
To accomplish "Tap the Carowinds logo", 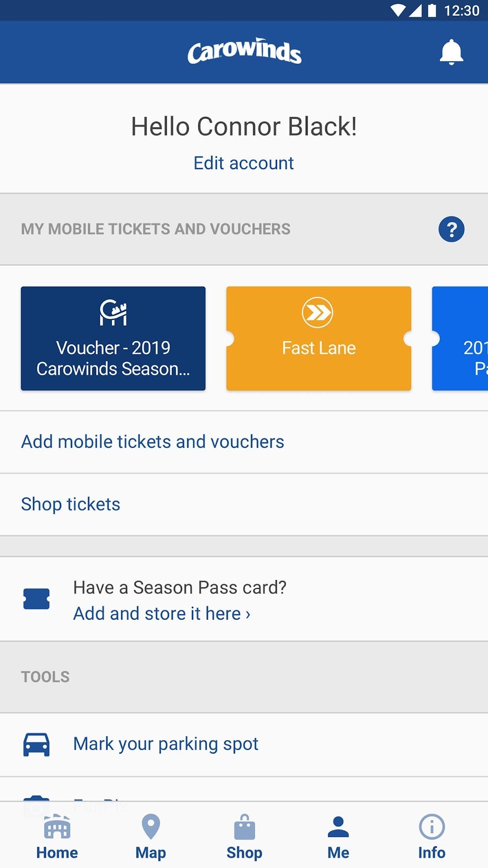I will coord(244,52).
